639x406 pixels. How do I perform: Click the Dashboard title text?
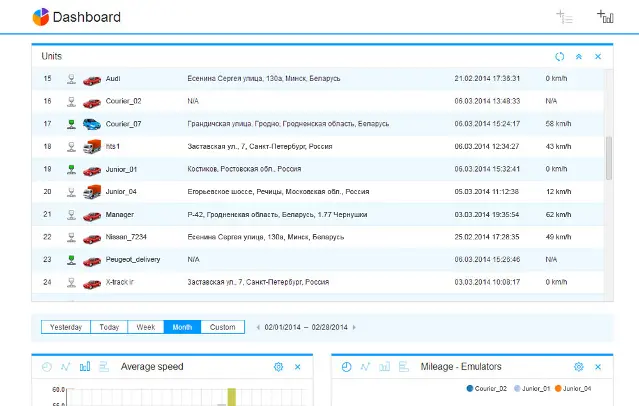tap(87, 17)
